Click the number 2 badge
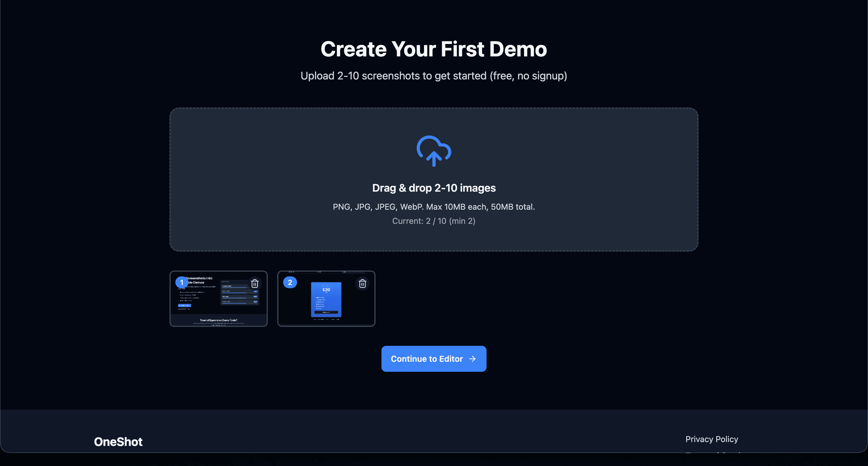868x466 pixels. click(x=290, y=282)
